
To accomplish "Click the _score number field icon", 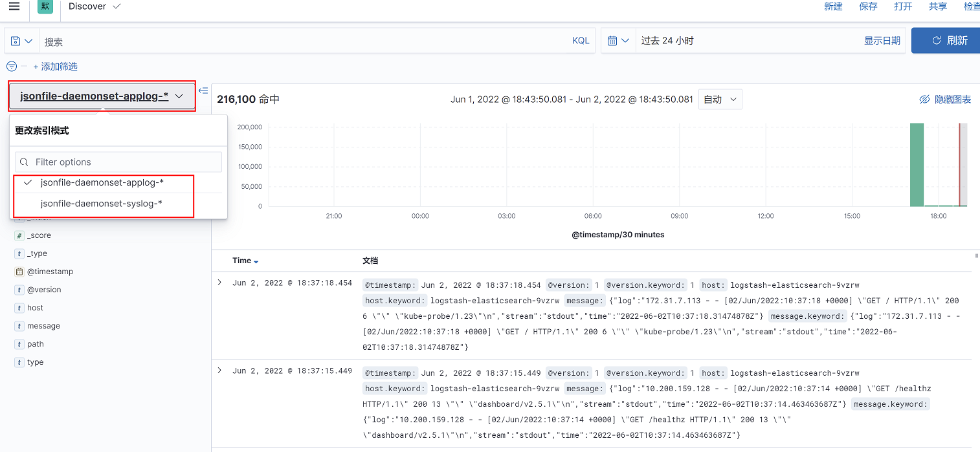I will [x=19, y=235].
